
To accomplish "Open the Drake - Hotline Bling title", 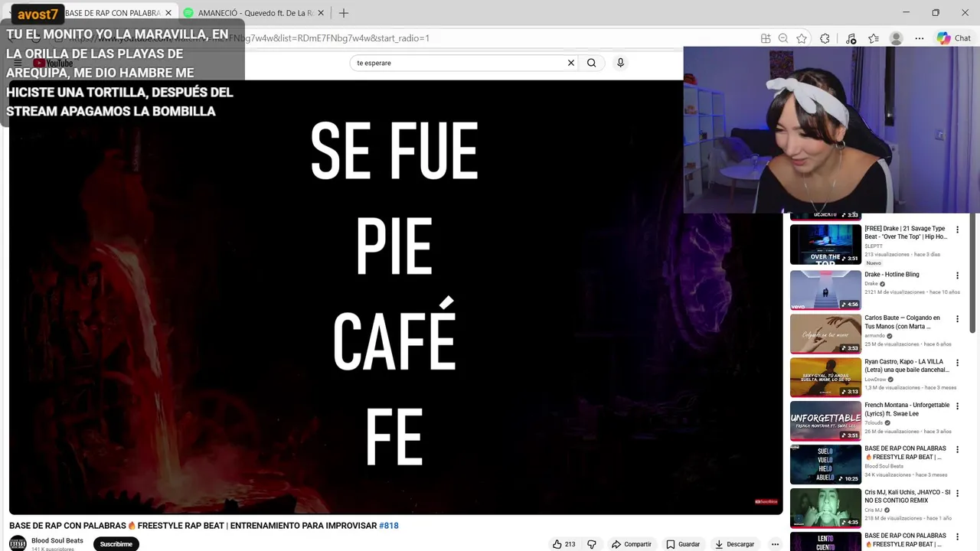I will pos(892,274).
